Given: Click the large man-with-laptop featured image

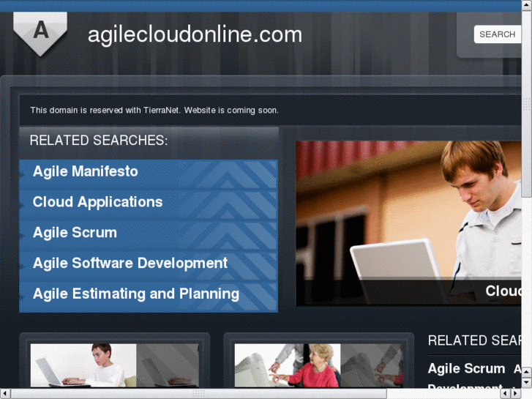Looking at the screenshot, I should pos(408,223).
